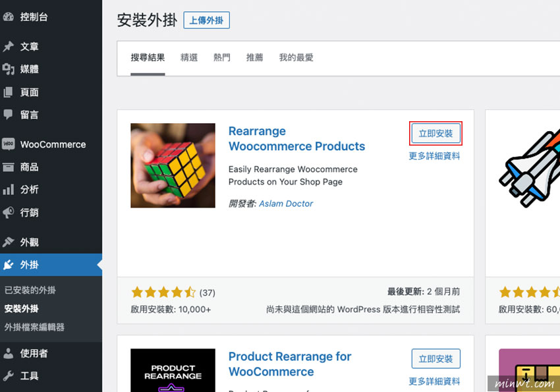
Task: Click the plug icon beside 外掛
Action: (8, 265)
